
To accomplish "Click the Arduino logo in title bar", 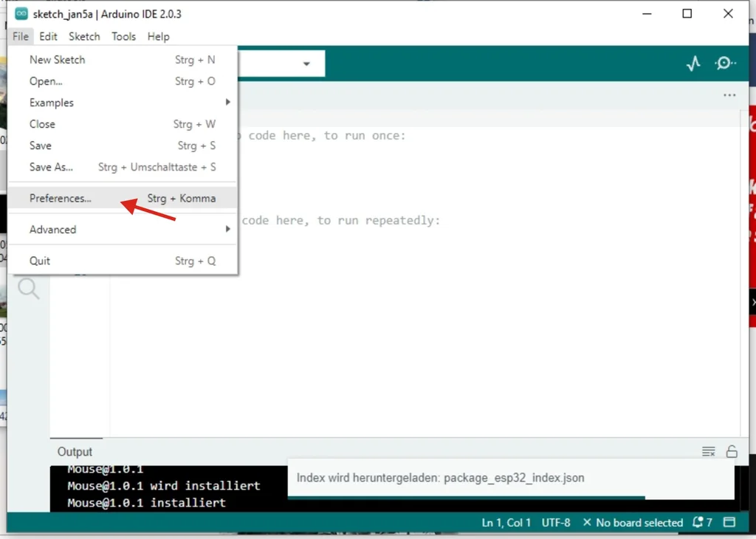I will coord(21,14).
